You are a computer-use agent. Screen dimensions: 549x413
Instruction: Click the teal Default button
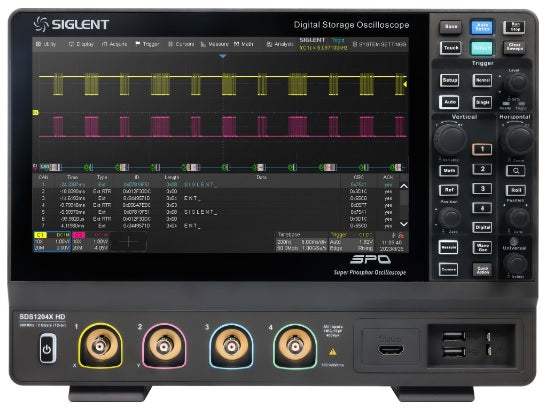[482, 48]
